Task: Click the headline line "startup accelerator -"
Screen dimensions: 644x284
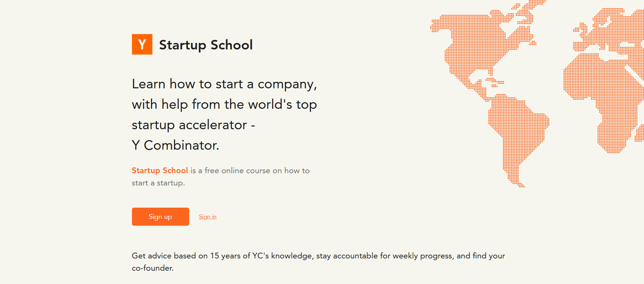Action: pyautogui.click(x=193, y=125)
